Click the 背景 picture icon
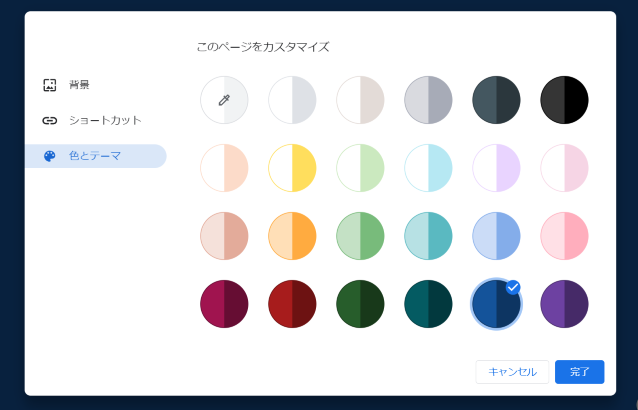Image resolution: width=638 pixels, height=410 pixels. click(x=50, y=85)
